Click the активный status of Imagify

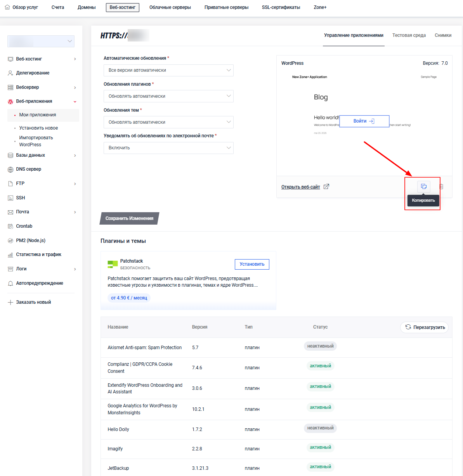point(321,448)
